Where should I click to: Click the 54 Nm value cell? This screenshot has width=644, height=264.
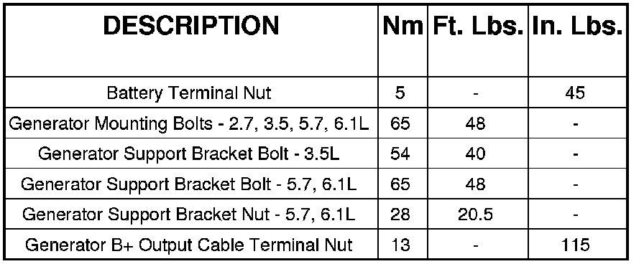pos(400,154)
